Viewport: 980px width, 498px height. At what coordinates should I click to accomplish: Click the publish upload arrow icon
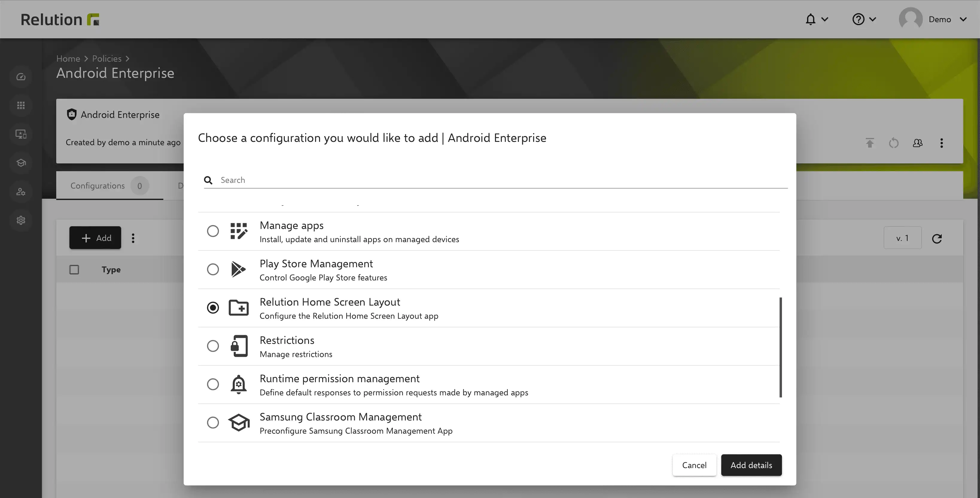pos(870,143)
